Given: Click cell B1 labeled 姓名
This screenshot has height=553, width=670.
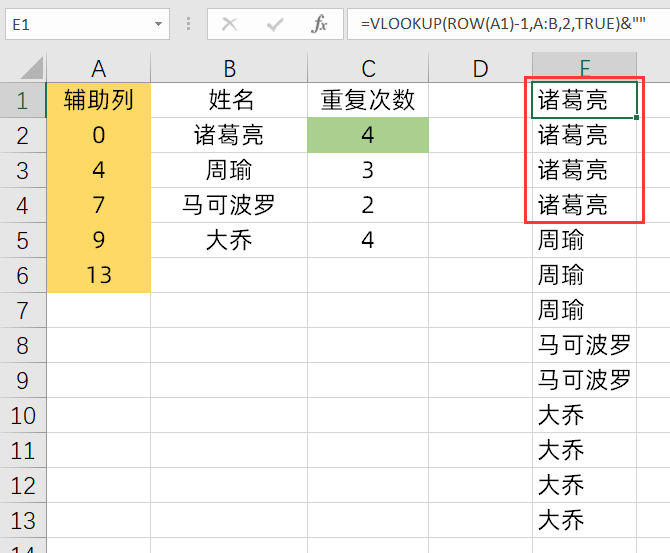Looking at the screenshot, I should click(x=229, y=100).
